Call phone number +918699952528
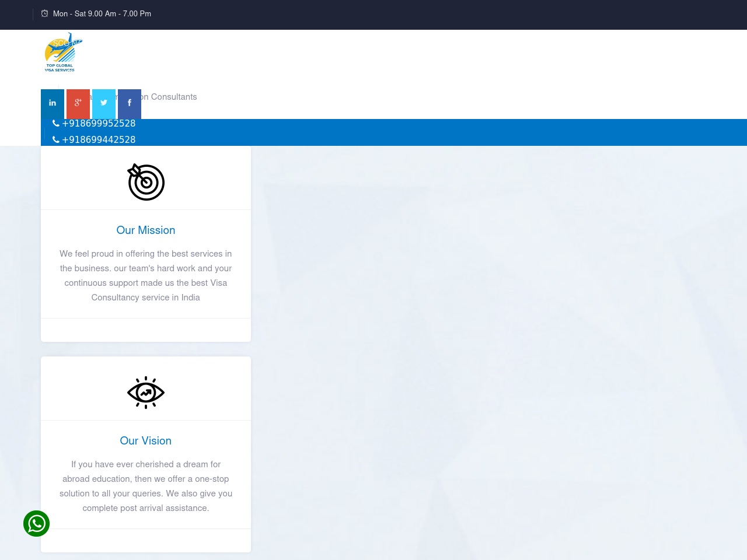The image size is (747, 560). coord(94,124)
